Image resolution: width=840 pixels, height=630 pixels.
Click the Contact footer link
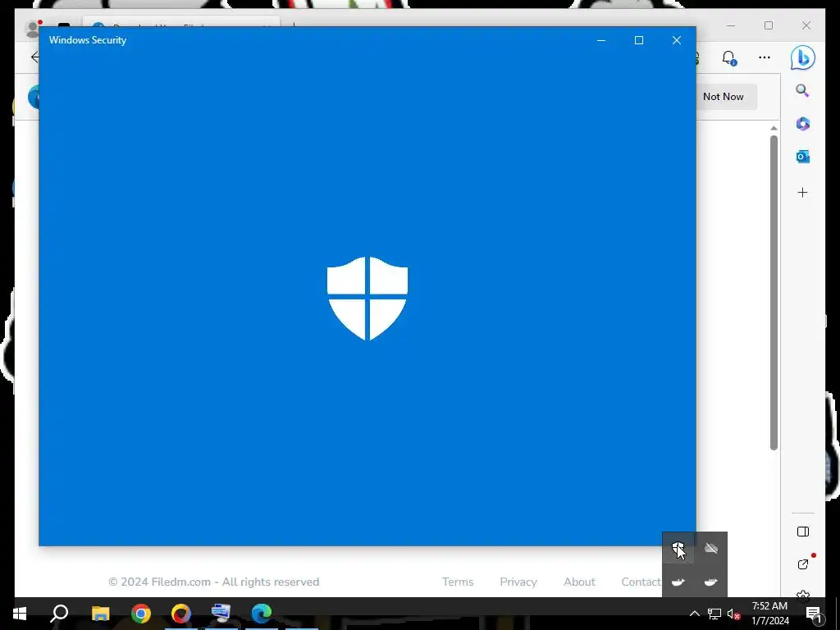click(x=641, y=582)
